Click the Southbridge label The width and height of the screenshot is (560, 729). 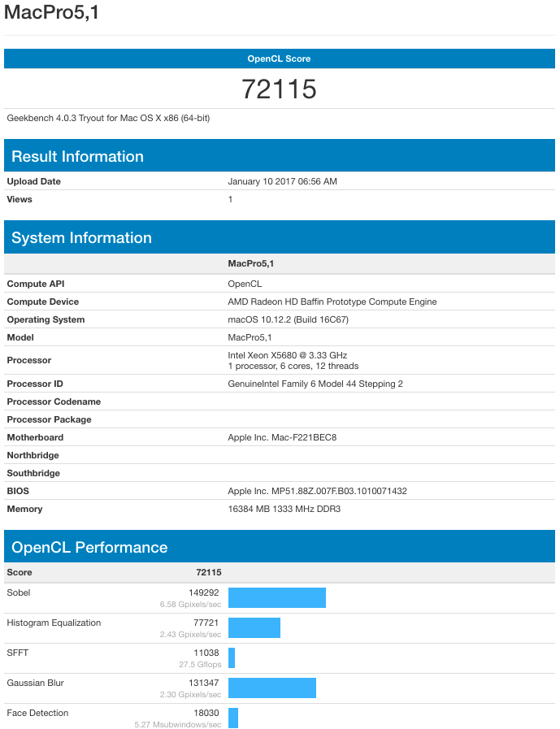(33, 473)
